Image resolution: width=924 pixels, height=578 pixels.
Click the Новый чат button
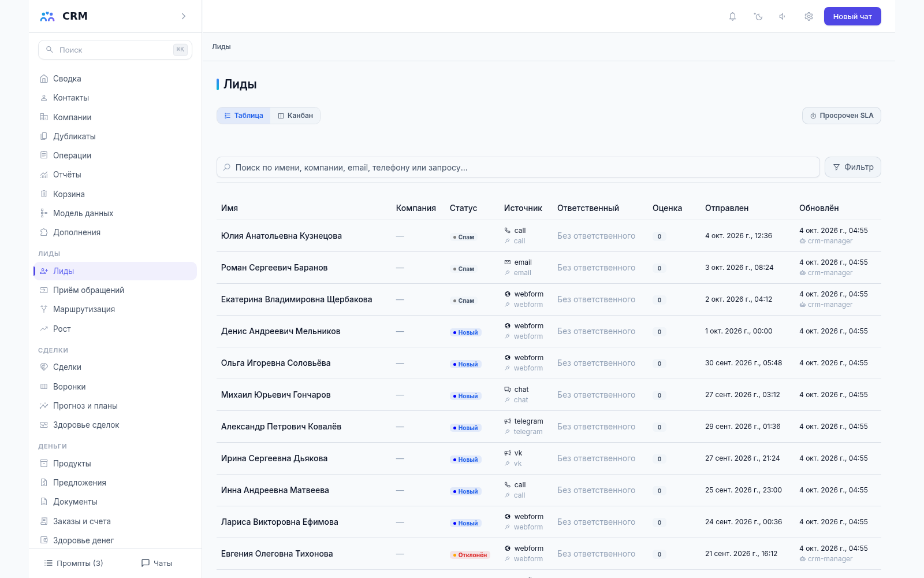(852, 16)
